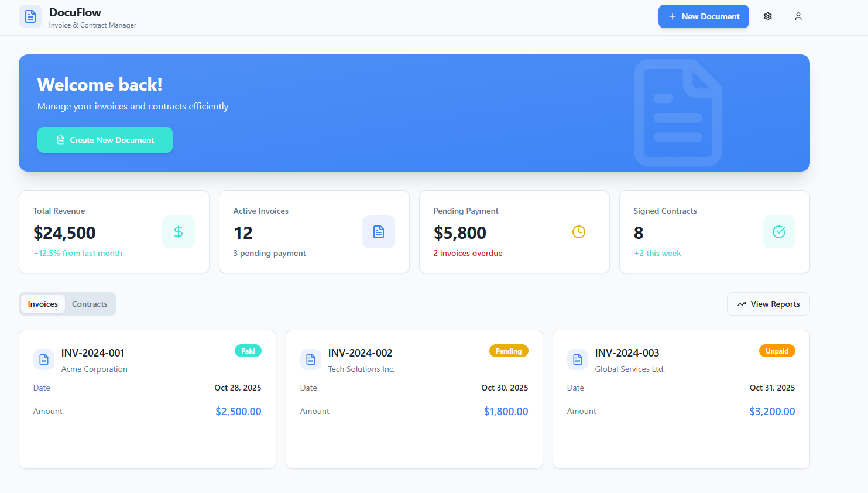Switch to the Contracts tab
This screenshot has height=493, width=868.
(90, 304)
